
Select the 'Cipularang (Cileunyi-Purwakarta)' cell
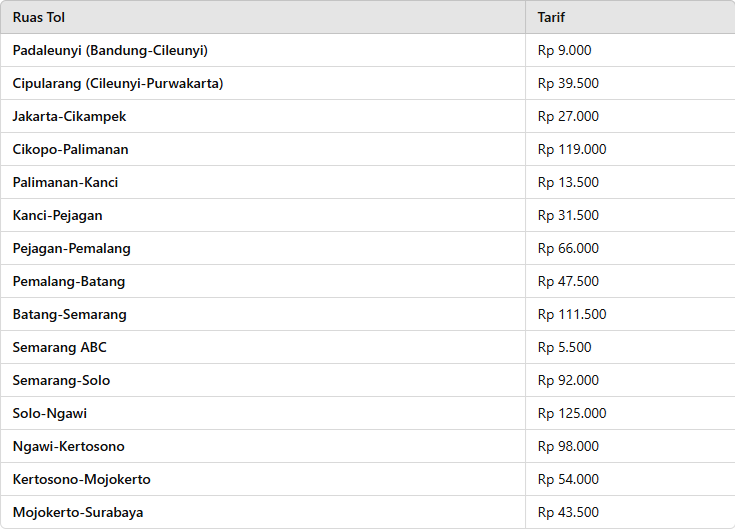(263, 83)
